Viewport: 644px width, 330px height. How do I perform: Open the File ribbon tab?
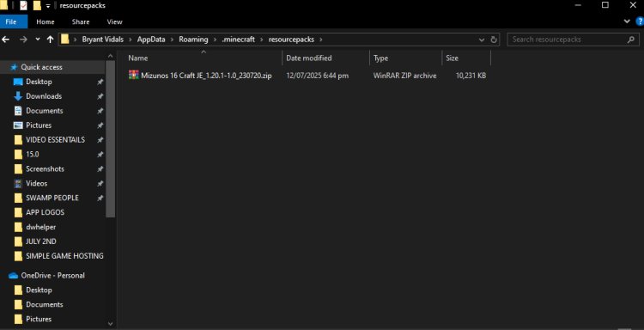click(x=11, y=21)
